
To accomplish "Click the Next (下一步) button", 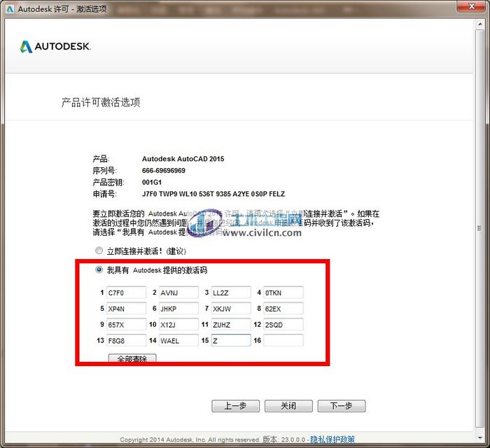I will (342, 406).
